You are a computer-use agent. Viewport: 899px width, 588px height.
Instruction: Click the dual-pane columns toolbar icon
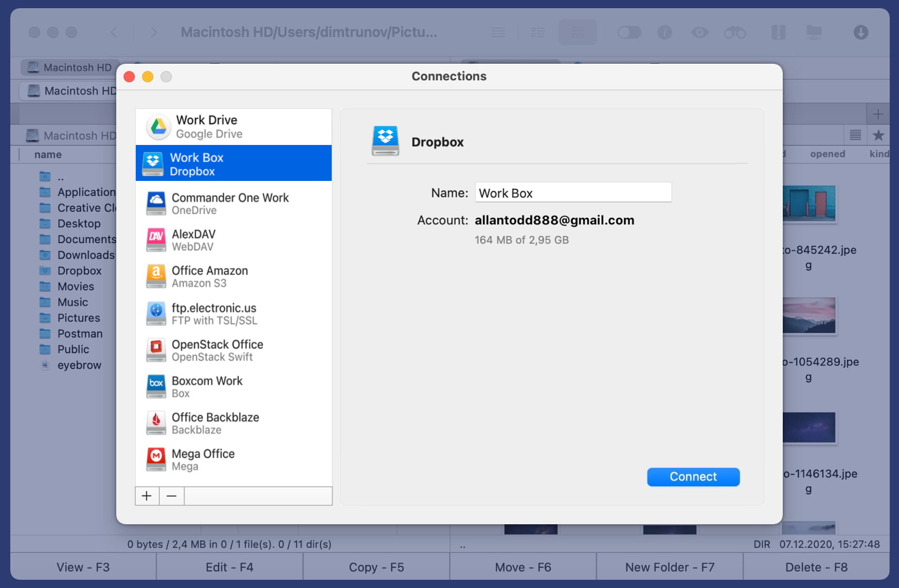pos(778,32)
